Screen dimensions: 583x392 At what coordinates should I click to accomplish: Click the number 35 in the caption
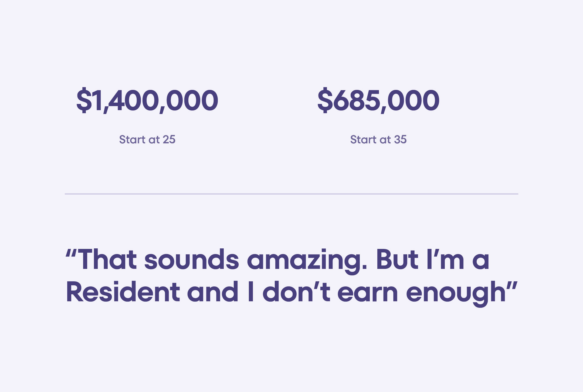pyautogui.click(x=400, y=140)
